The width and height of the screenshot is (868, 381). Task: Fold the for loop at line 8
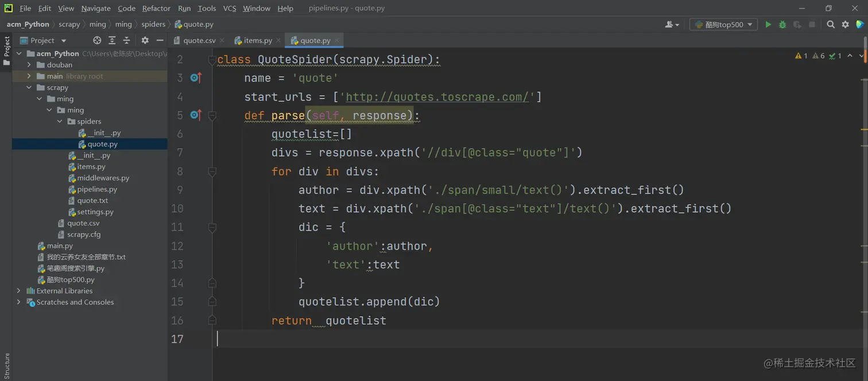212,172
